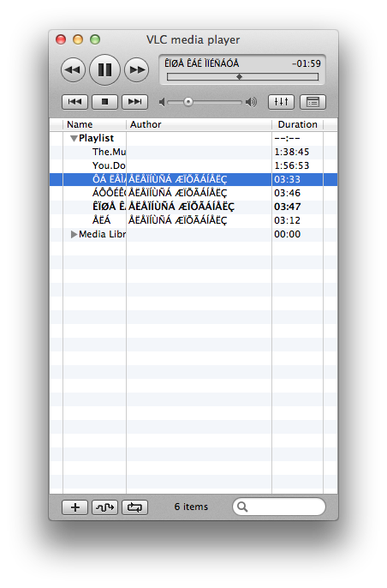Skip to next track
Viewport: 387px width, 588px height.
tap(135, 102)
